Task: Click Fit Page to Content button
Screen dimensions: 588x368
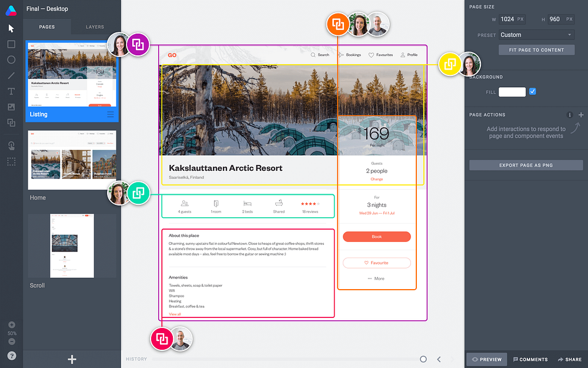Action: click(536, 50)
